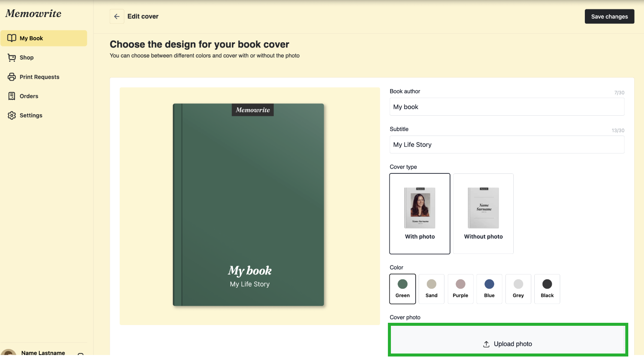Image resolution: width=644 pixels, height=358 pixels.
Task: Click the Memowrite logo in sidebar
Action: click(x=33, y=14)
